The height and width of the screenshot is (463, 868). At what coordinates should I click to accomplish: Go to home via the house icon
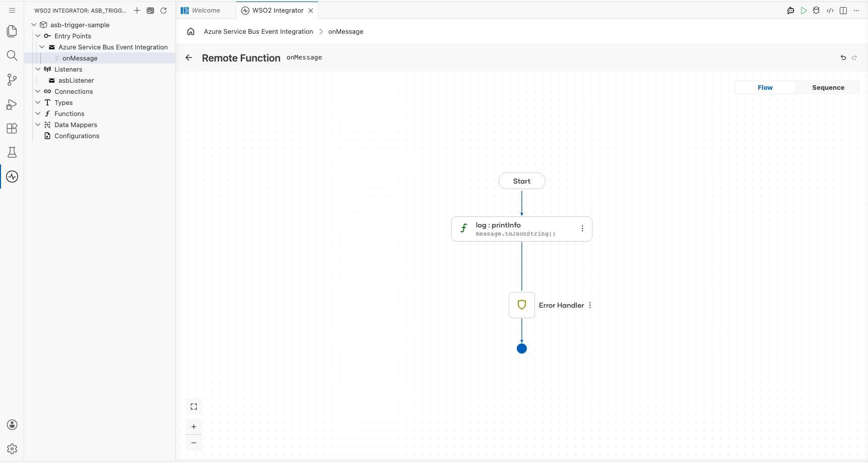pyautogui.click(x=191, y=31)
